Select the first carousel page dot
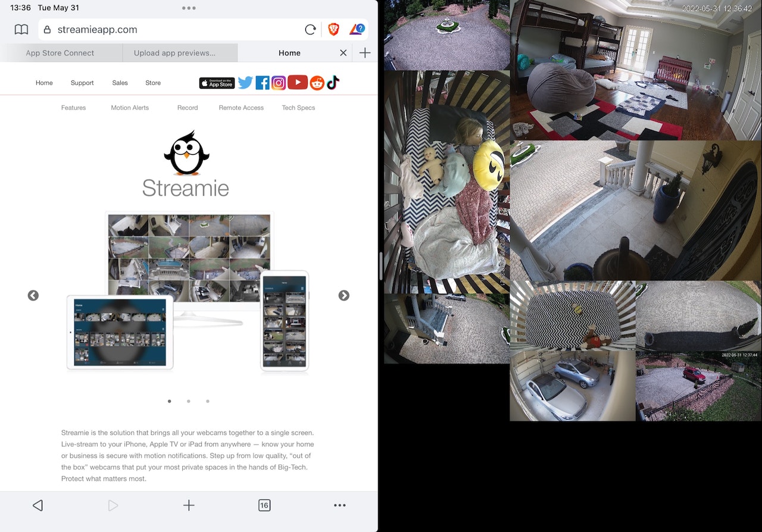Viewport: 762px width, 532px height. (x=170, y=401)
